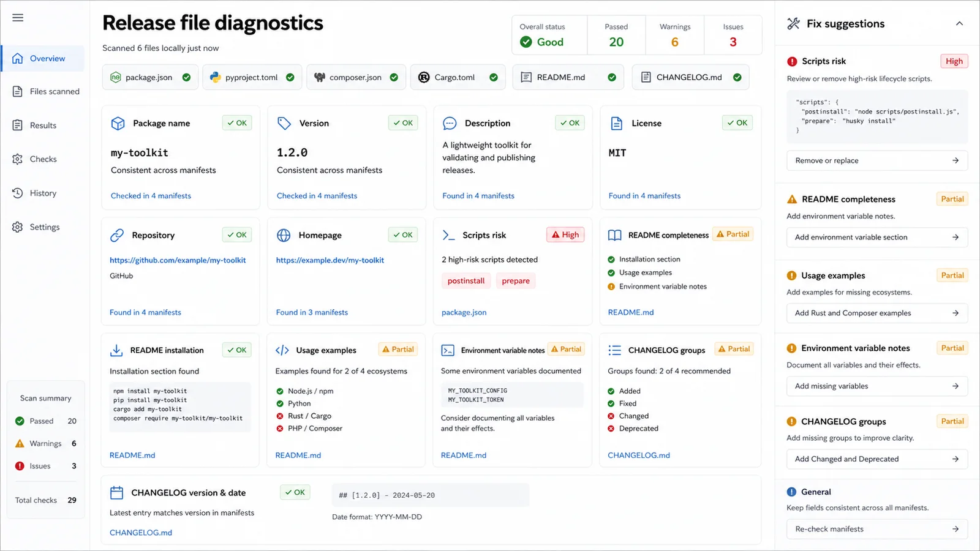Click the README completeness book icon
Image resolution: width=980 pixels, height=551 pixels.
tap(615, 235)
